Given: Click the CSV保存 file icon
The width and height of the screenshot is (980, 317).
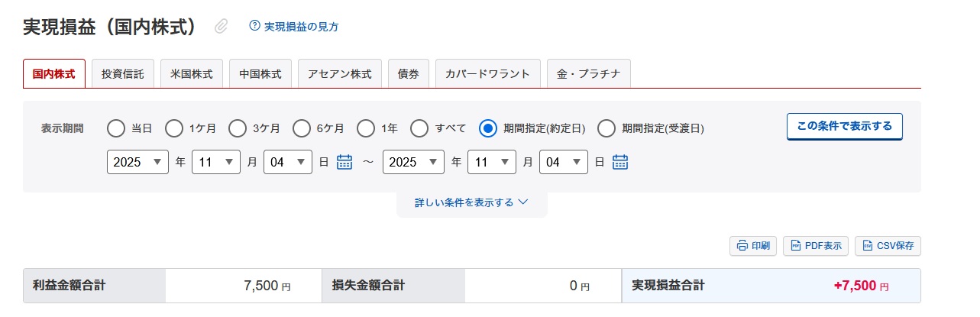Looking at the screenshot, I should [867, 246].
